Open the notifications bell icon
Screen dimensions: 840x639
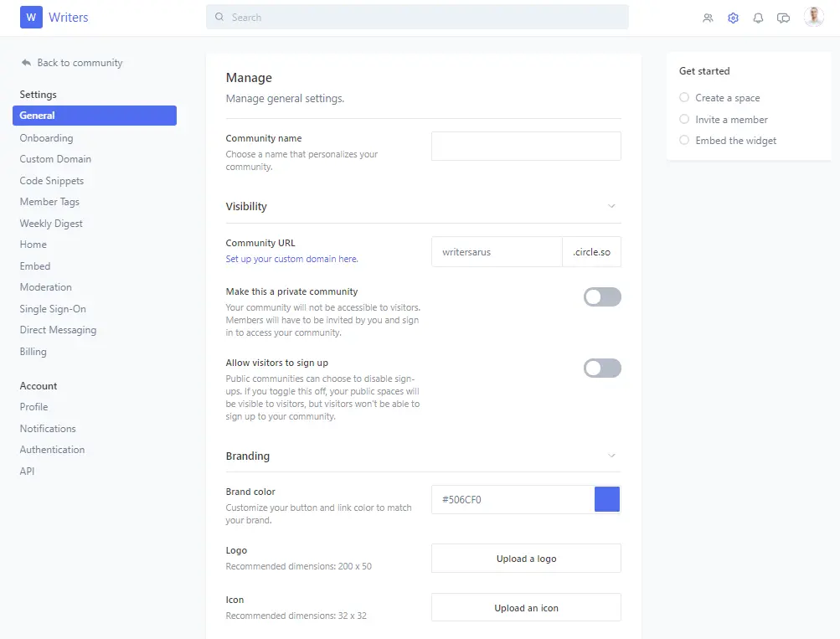coord(758,18)
